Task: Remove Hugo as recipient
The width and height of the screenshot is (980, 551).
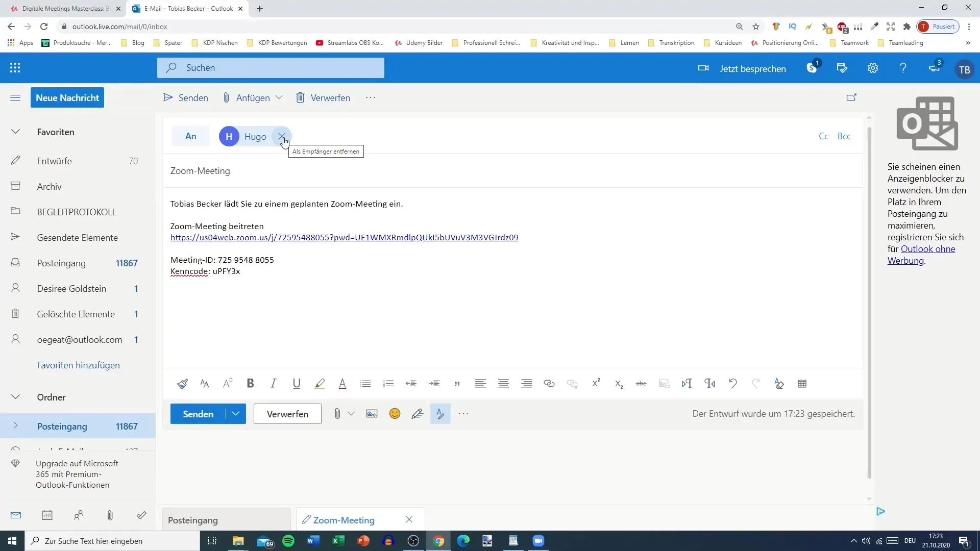Action: click(x=281, y=136)
